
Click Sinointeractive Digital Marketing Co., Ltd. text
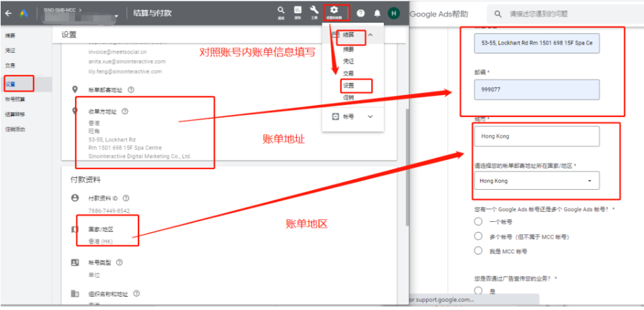tap(140, 156)
